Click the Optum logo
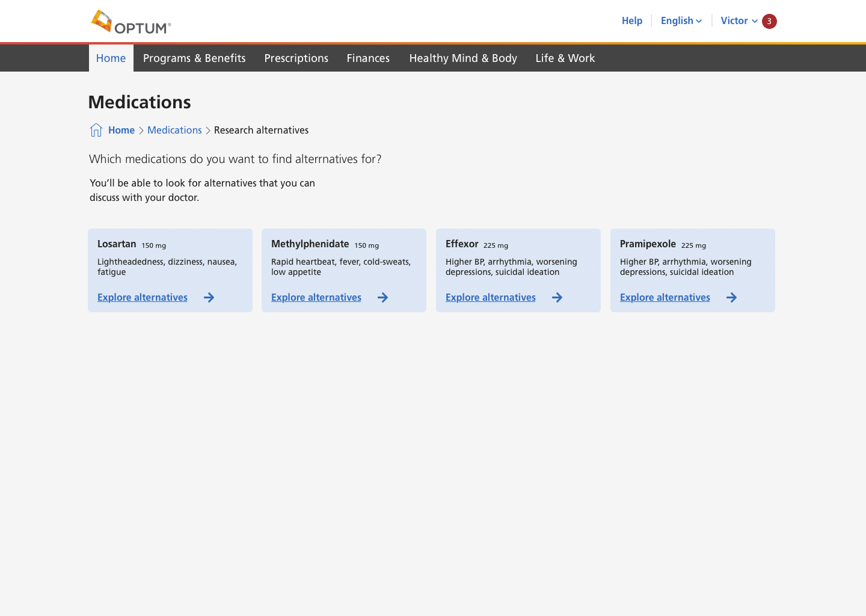The height and width of the screenshot is (616, 866). [x=131, y=22]
